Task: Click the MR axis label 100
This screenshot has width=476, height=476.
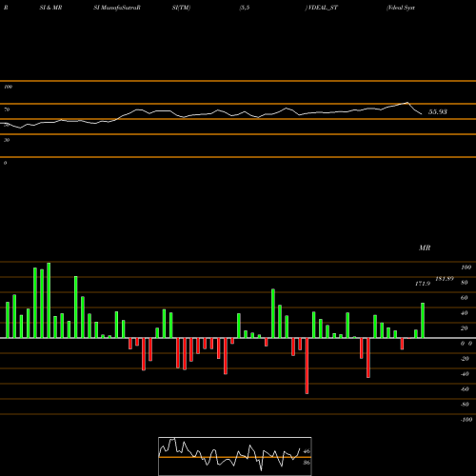Action: point(466,268)
